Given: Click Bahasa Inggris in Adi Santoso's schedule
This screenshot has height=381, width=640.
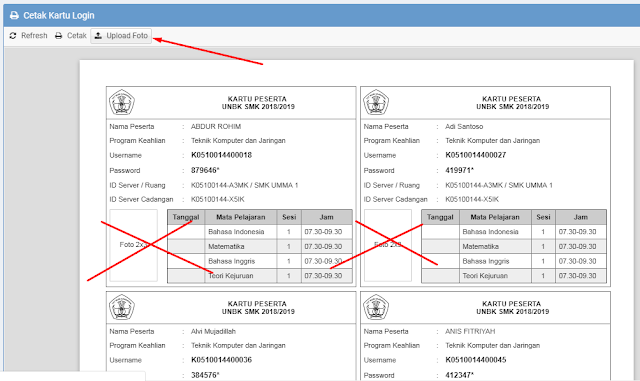Looking at the screenshot, I should coord(486,261).
